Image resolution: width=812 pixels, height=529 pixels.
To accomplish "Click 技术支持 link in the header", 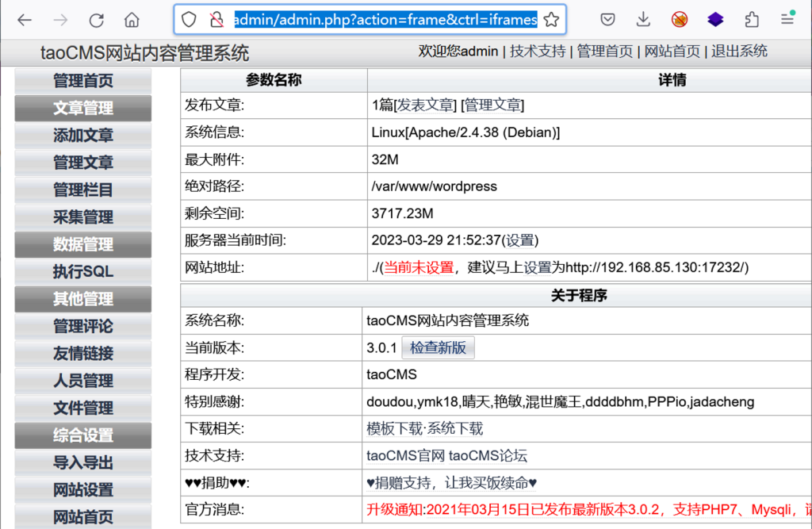I will click(x=538, y=52).
